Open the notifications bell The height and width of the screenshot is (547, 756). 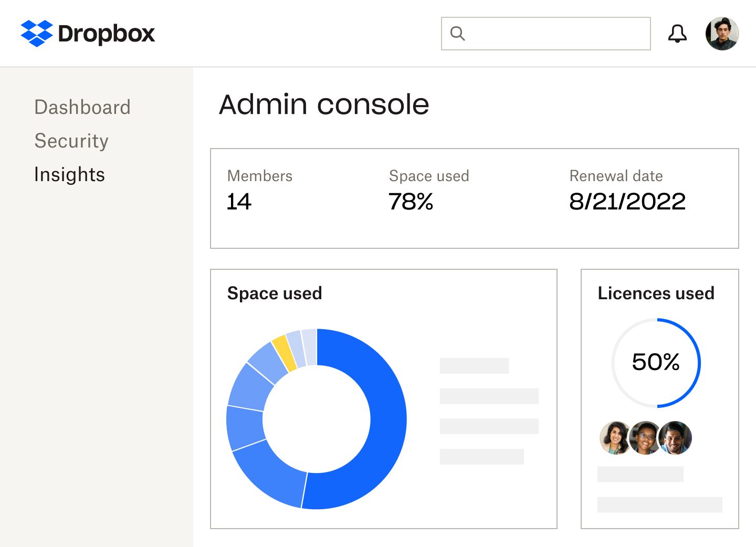pos(677,34)
